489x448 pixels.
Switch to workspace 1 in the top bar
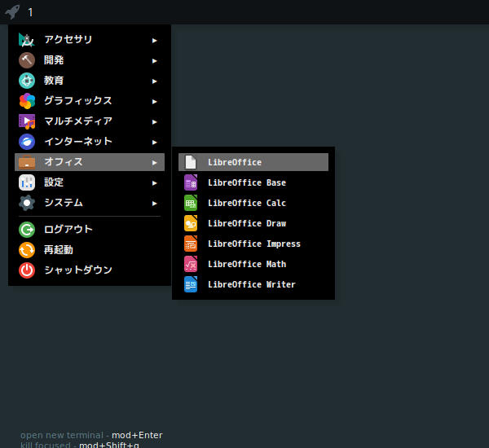click(x=30, y=12)
